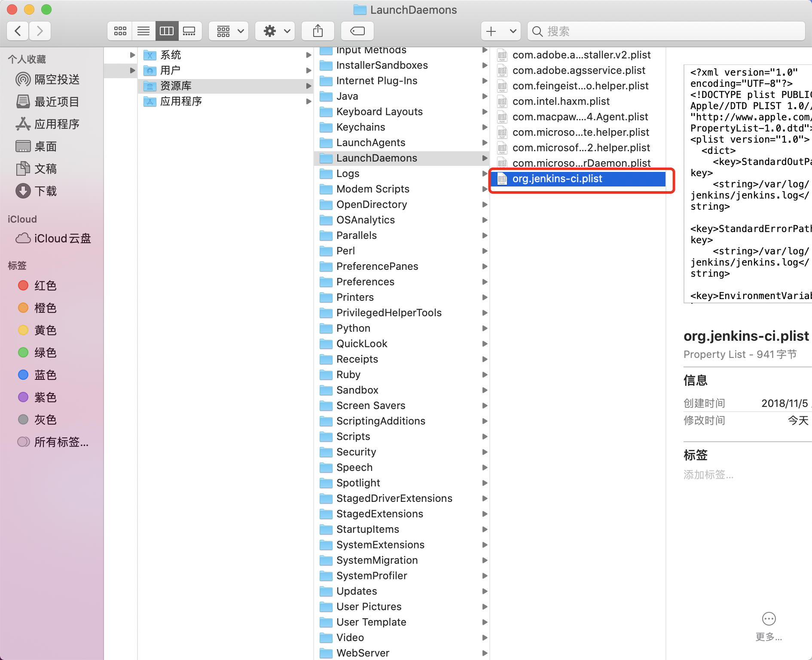Open the plus add dropdown in toolbar
812x660 pixels.
(x=501, y=31)
